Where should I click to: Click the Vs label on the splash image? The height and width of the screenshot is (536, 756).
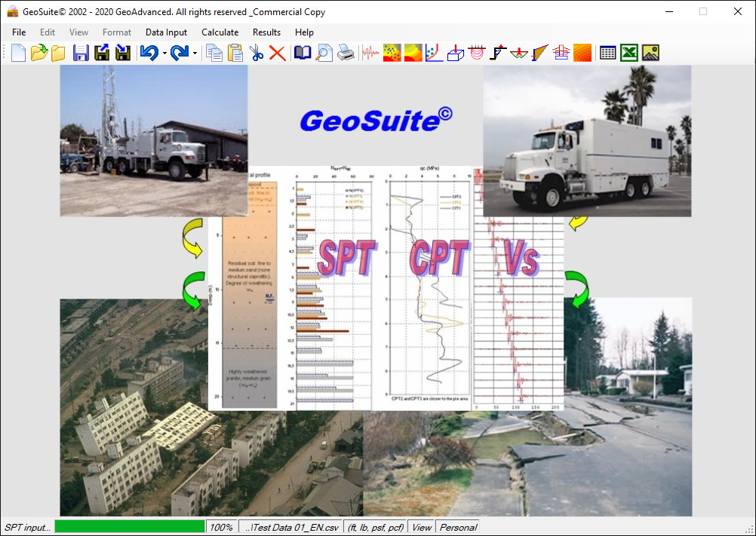click(521, 258)
